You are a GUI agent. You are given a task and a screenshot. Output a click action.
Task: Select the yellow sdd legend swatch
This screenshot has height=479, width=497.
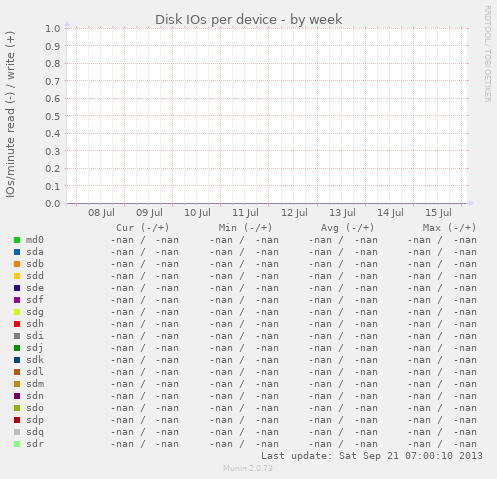(17, 276)
